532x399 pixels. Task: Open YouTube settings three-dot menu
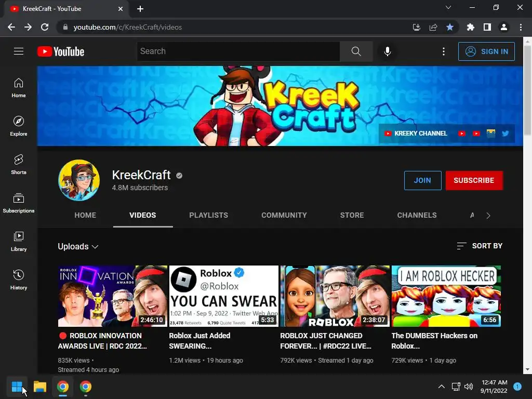pos(444,51)
